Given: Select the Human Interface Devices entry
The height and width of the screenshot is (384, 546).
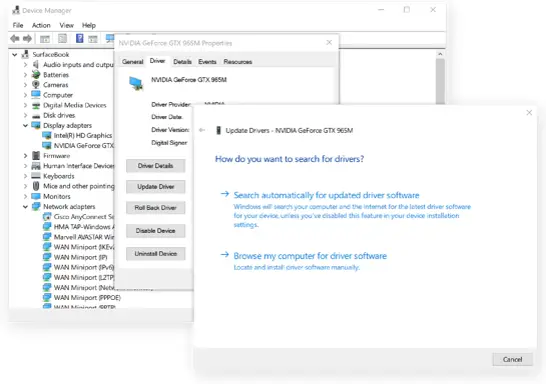Looking at the screenshot, I should pos(79,166).
